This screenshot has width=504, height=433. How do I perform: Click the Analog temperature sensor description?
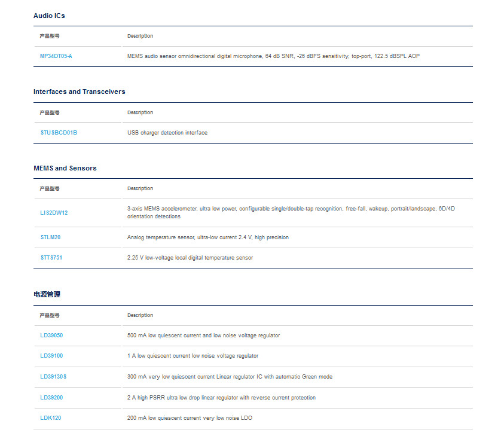[208, 237]
